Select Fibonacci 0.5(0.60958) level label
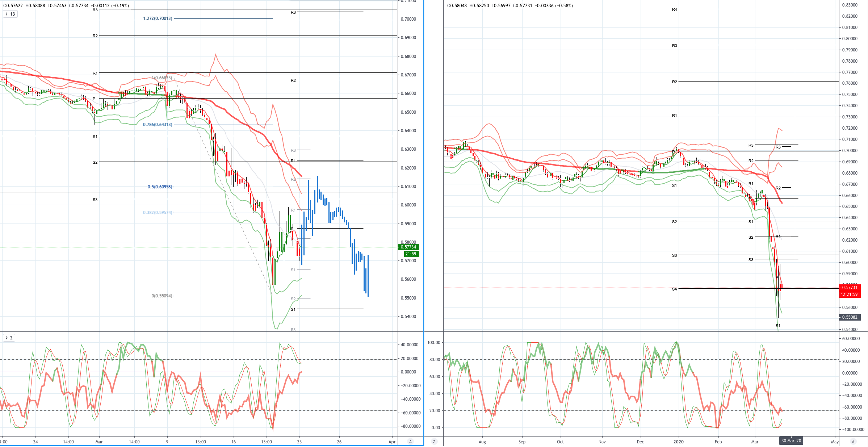The image size is (868, 447). (160, 187)
